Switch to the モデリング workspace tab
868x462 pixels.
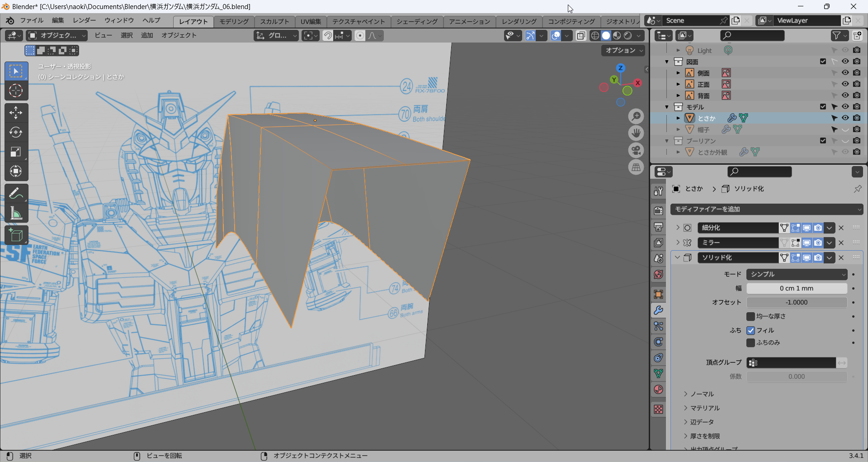[234, 21]
